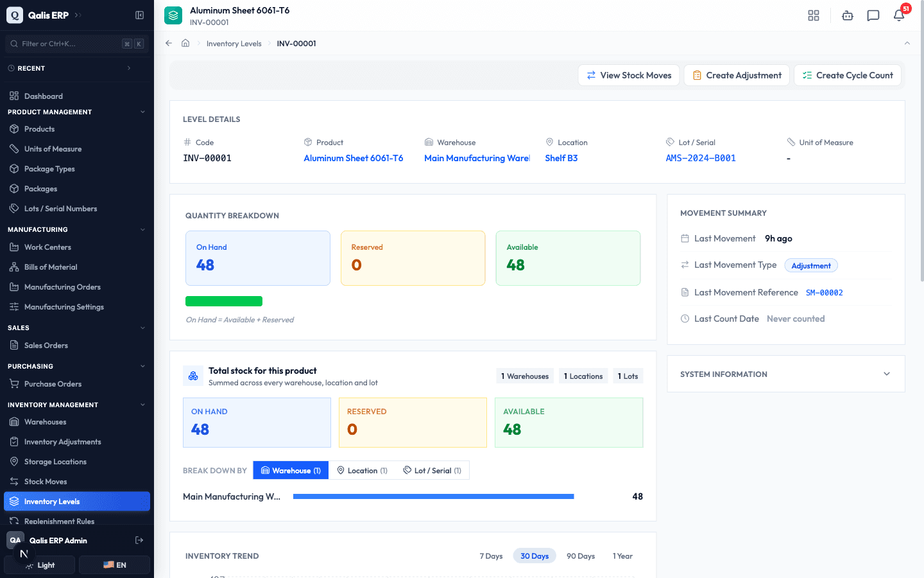The height and width of the screenshot is (578, 924).
Task: Open the SM-00002 movement reference
Action: tap(825, 293)
